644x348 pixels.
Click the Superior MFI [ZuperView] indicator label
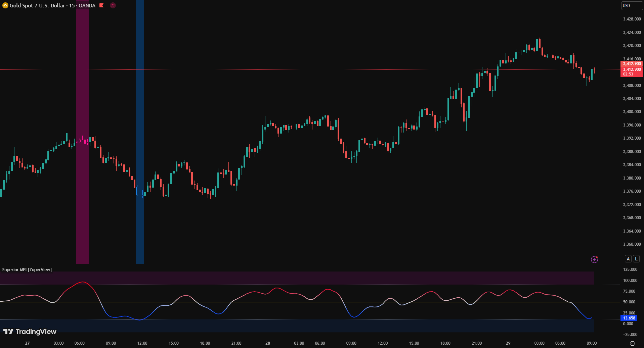[x=27, y=269]
